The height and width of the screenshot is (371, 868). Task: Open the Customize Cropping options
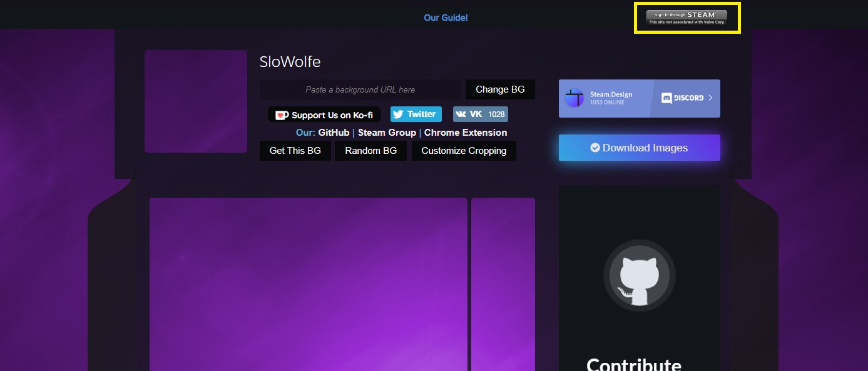point(464,151)
